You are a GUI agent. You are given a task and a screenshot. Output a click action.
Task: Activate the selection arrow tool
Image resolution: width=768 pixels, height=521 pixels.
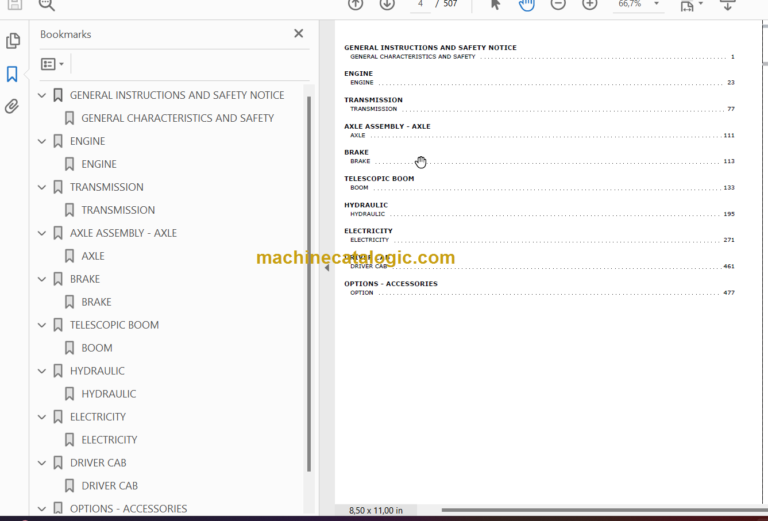[495, 4]
